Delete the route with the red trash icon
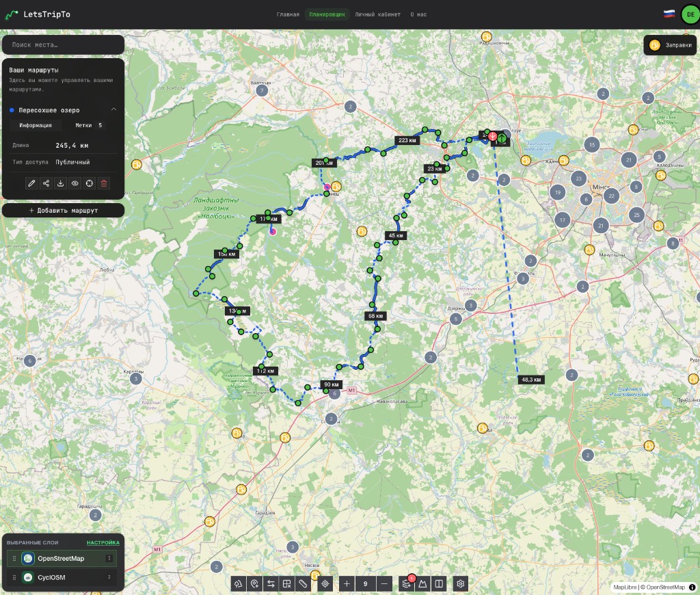Viewport: 700px width, 595px height. pyautogui.click(x=104, y=183)
